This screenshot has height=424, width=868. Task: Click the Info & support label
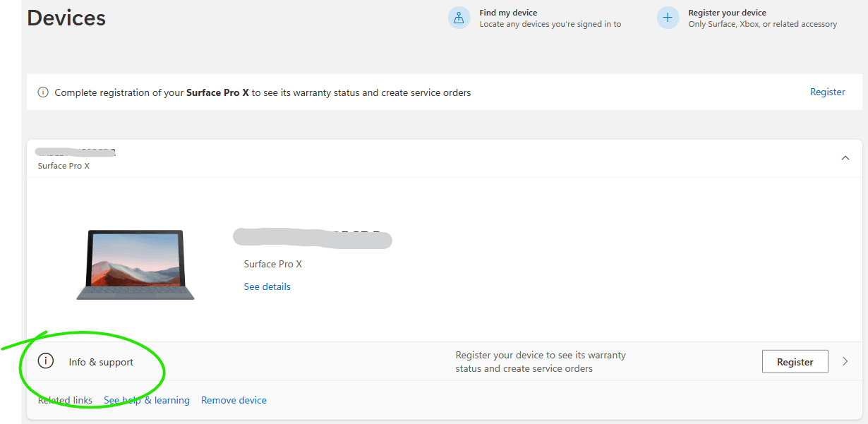pos(101,362)
